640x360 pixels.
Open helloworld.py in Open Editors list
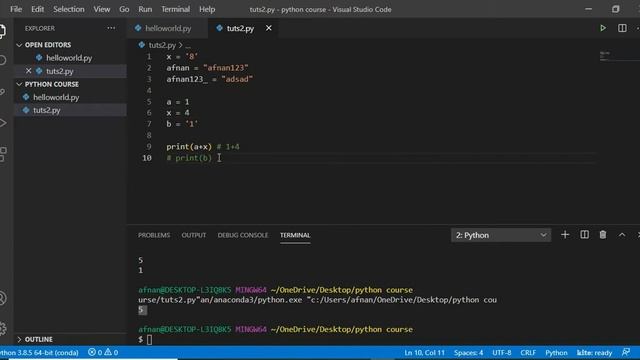pos(69,58)
